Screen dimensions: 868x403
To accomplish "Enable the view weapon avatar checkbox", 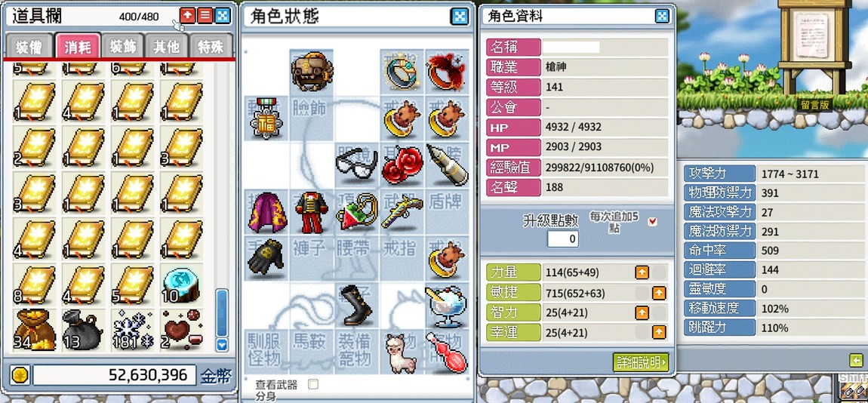I will coord(312,383).
